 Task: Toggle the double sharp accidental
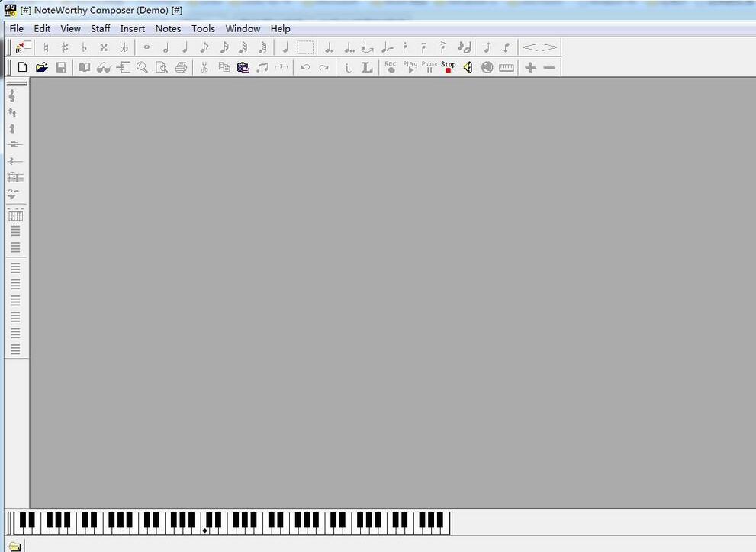click(x=103, y=47)
